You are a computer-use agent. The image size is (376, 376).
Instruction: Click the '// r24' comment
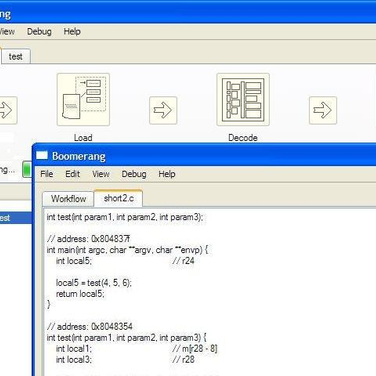coord(183,261)
